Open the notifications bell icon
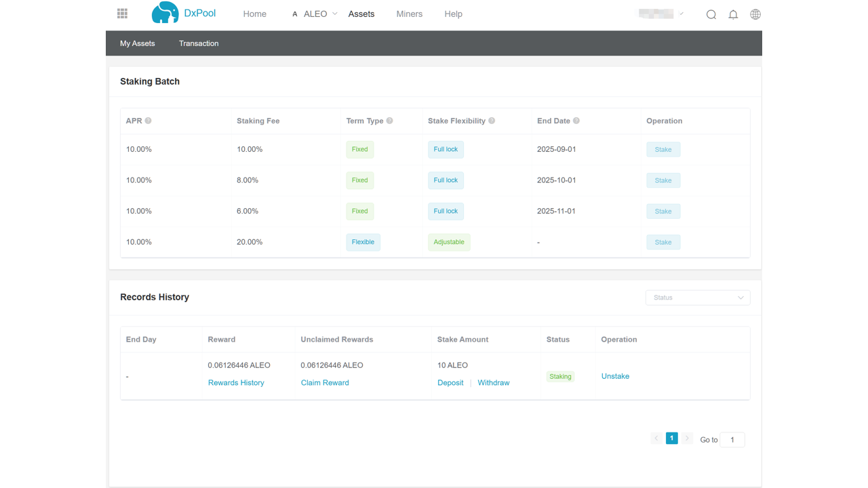The width and height of the screenshot is (868, 488). tap(733, 14)
